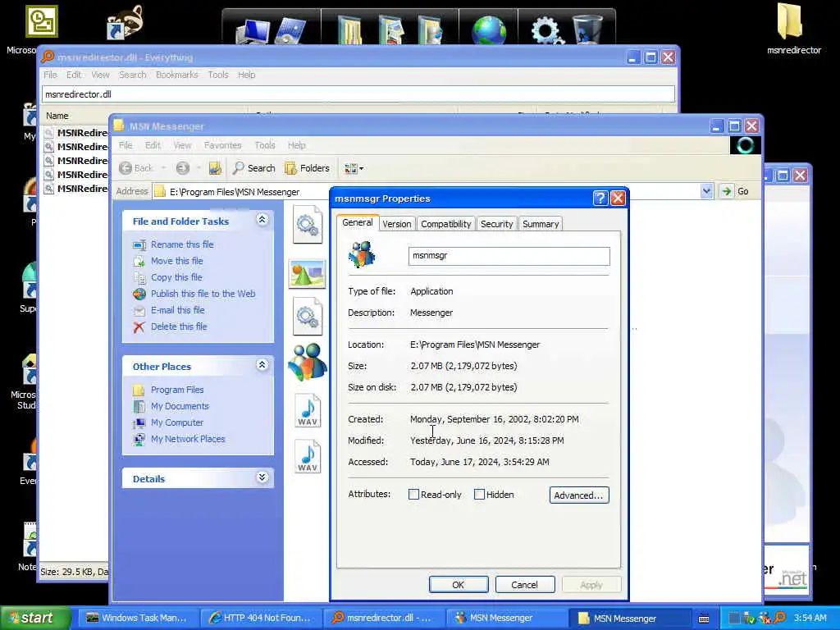Open Advanced attributes button

tap(579, 495)
